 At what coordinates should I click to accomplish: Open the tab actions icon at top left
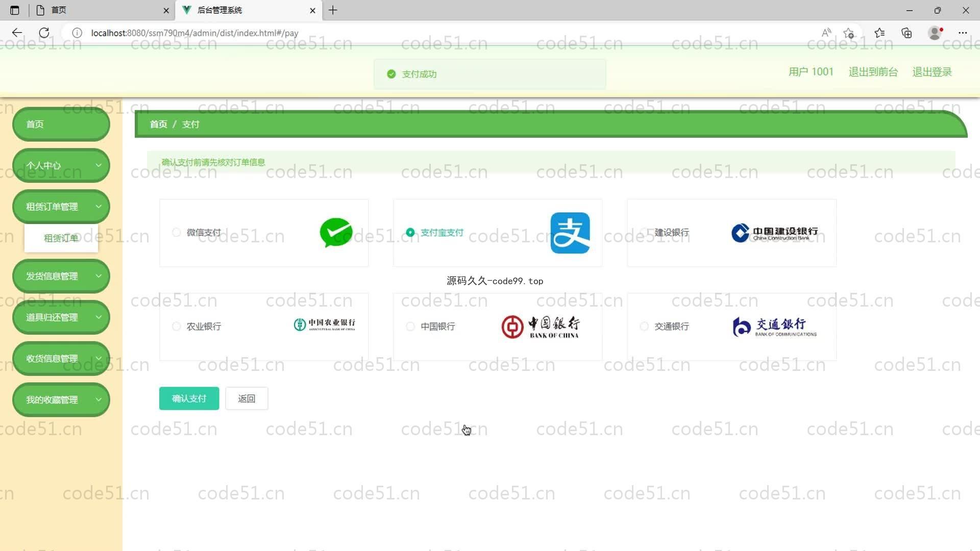coord(15,10)
